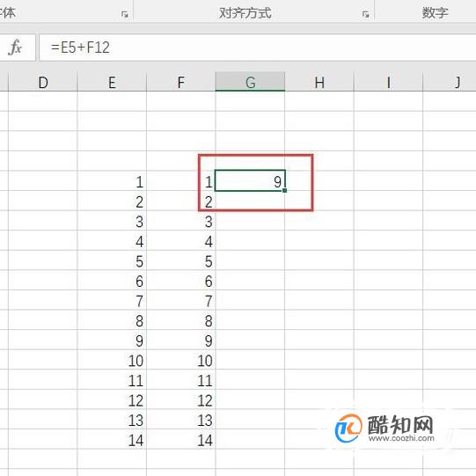This screenshot has height=476, width=476.
Task: Click the fx insert function icon
Action: [x=16, y=47]
